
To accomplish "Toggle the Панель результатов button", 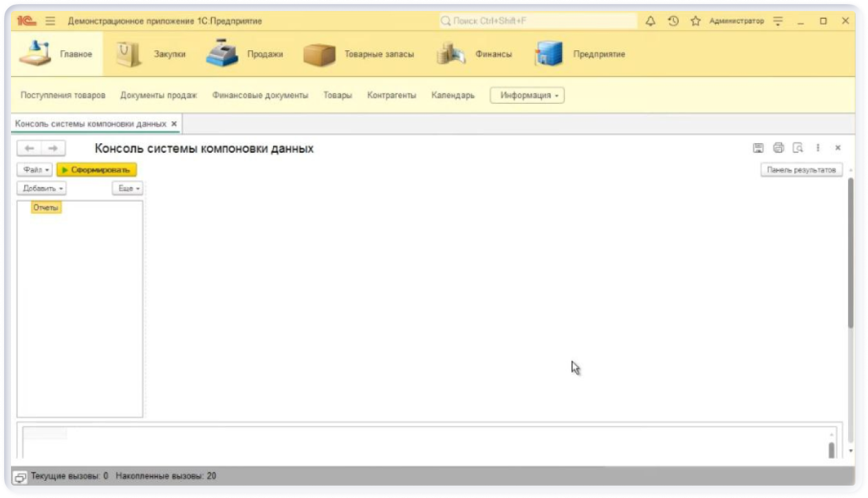I will click(x=801, y=170).
